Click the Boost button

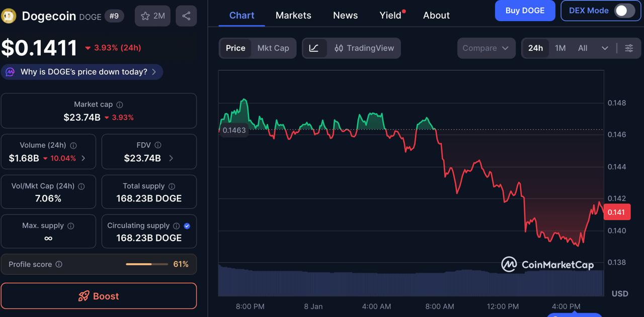pyautogui.click(x=99, y=296)
